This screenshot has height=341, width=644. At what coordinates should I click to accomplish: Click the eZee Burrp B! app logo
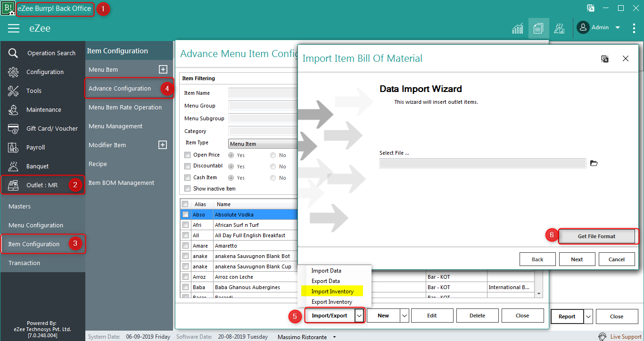8,8
